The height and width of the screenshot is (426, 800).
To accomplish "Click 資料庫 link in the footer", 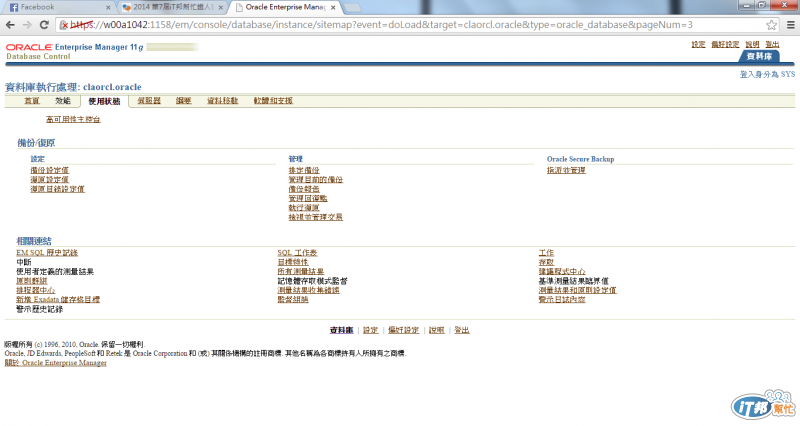I will [341, 330].
